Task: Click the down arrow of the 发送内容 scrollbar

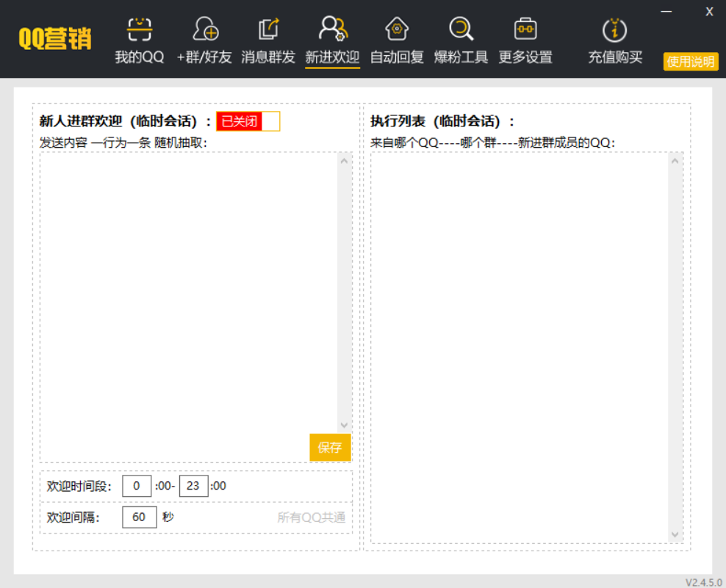Action: point(344,425)
